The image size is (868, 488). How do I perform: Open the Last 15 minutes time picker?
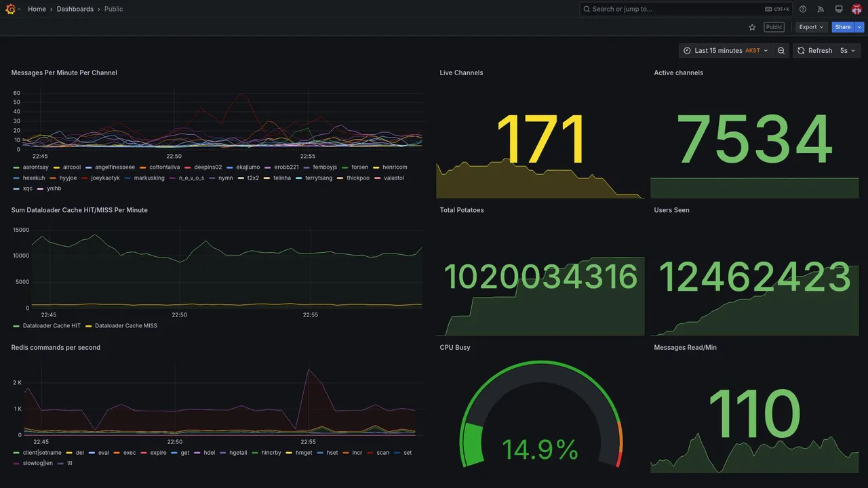click(x=726, y=51)
